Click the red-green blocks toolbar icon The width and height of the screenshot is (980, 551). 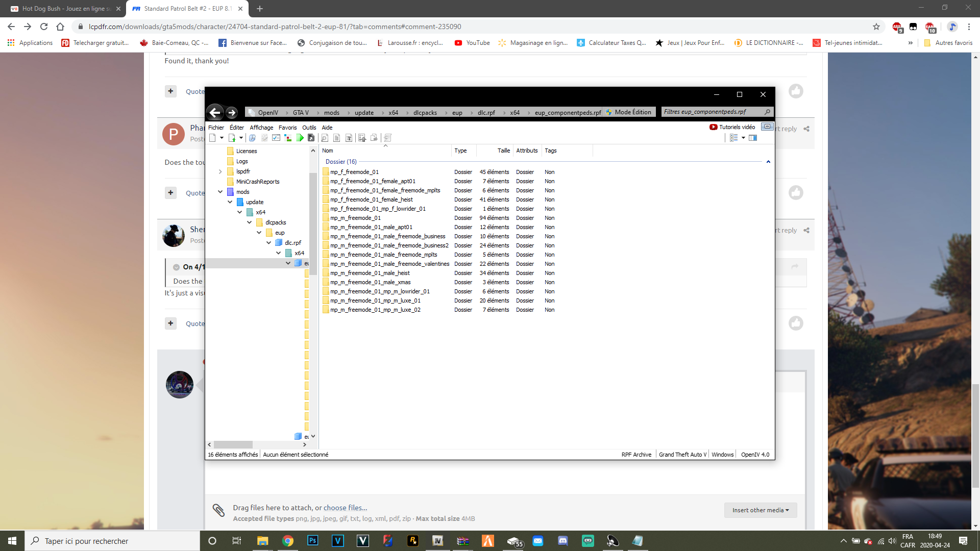288,138
